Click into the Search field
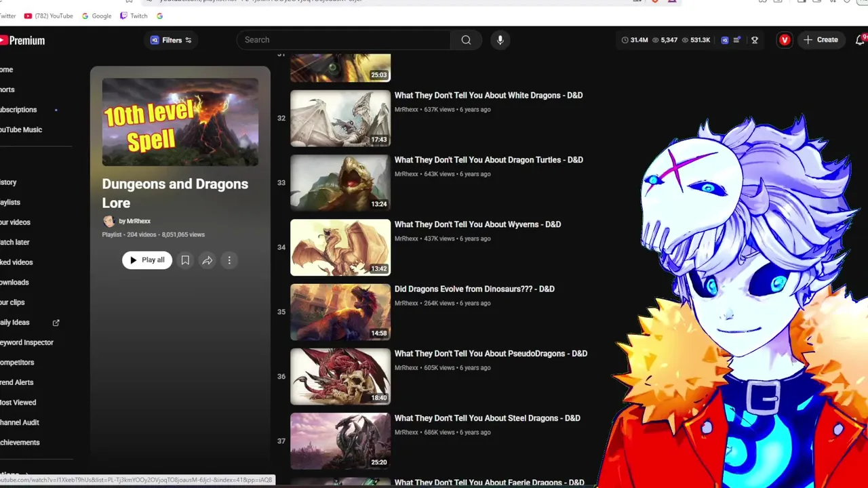The width and height of the screenshot is (868, 488). (343, 40)
